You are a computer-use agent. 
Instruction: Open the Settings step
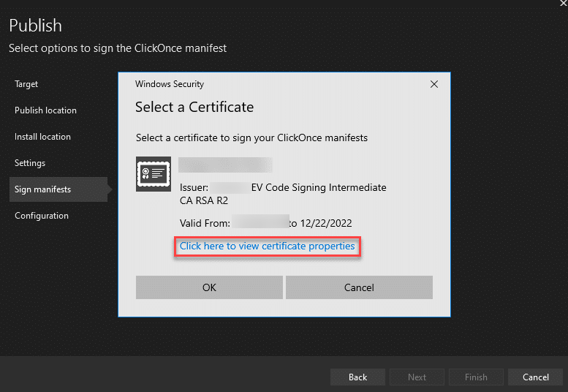pos(30,163)
